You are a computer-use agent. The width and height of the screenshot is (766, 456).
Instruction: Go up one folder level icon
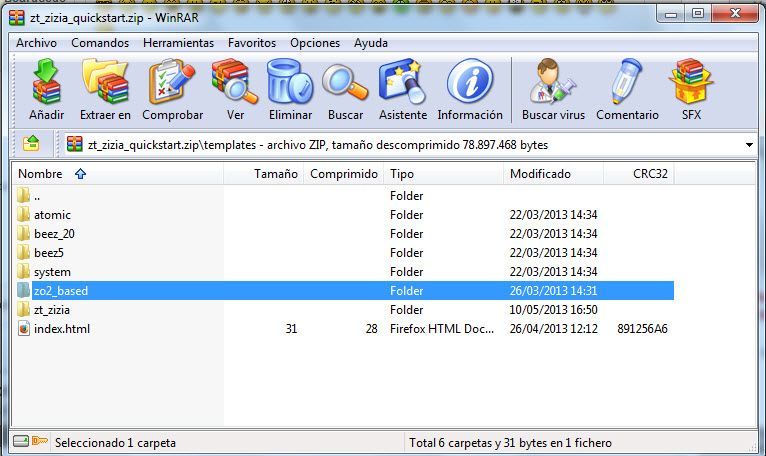31,144
